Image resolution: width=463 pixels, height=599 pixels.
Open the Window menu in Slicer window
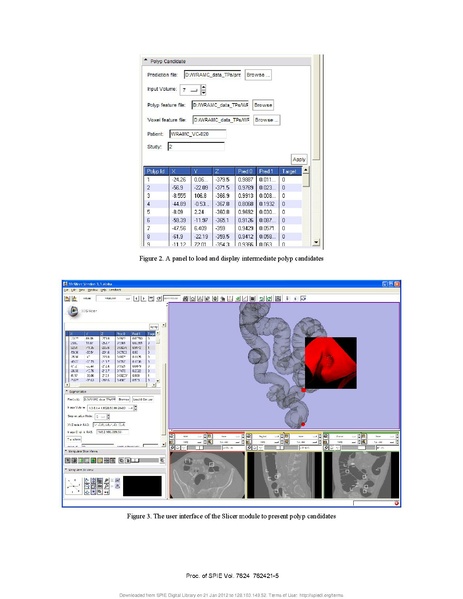[93, 290]
